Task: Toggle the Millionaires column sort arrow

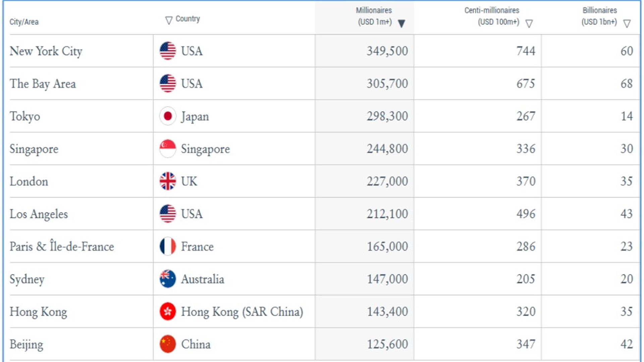Action: click(x=401, y=23)
